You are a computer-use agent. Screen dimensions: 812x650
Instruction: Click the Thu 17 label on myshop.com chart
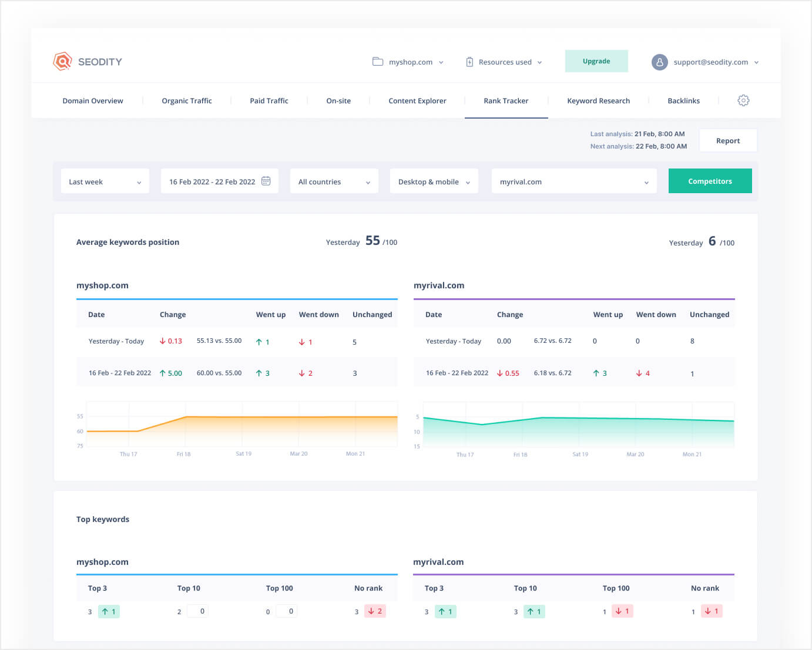(x=128, y=454)
